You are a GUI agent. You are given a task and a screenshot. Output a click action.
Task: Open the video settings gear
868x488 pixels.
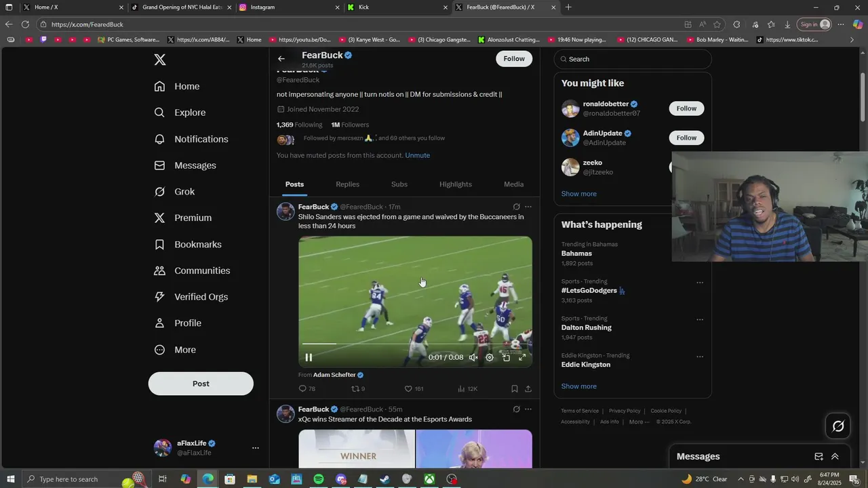[490, 357]
